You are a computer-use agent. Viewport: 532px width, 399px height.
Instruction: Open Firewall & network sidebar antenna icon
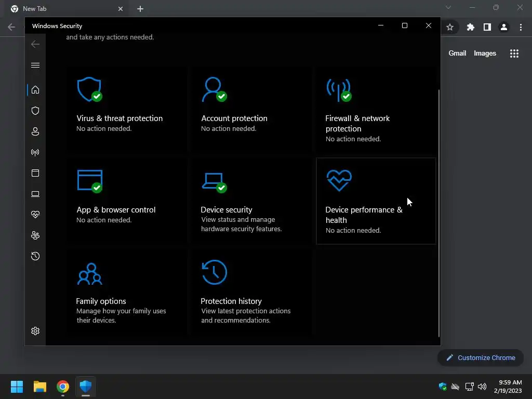pyautogui.click(x=35, y=152)
